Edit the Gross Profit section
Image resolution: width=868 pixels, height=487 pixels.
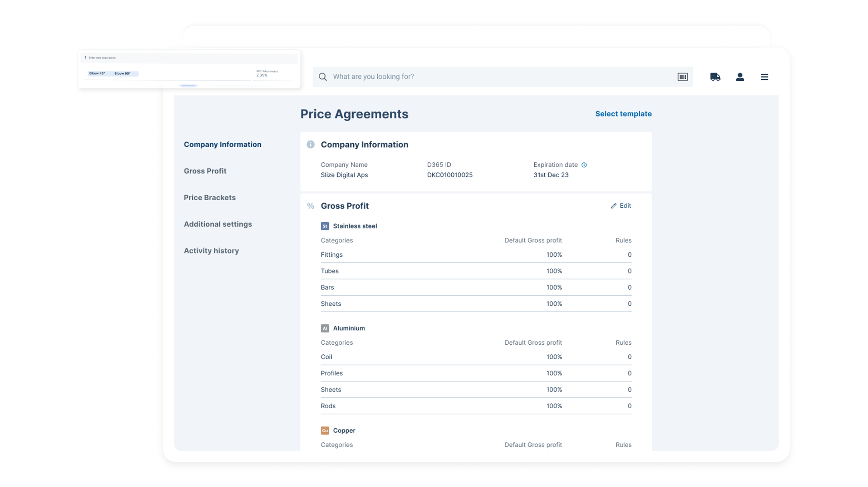tap(621, 206)
